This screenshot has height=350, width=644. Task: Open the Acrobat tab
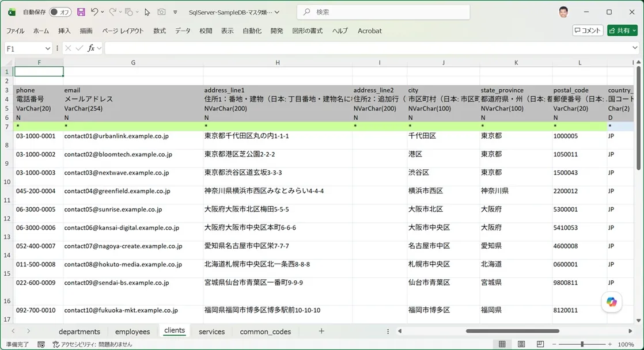[370, 31]
